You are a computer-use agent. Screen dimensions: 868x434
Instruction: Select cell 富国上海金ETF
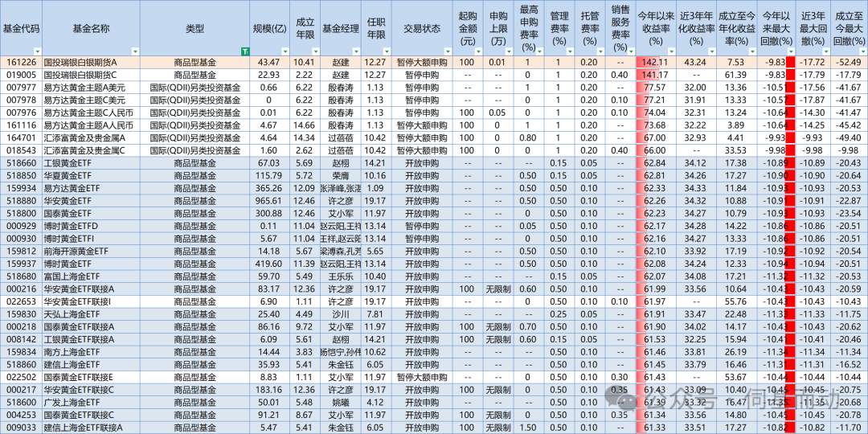pyautogui.click(x=91, y=276)
